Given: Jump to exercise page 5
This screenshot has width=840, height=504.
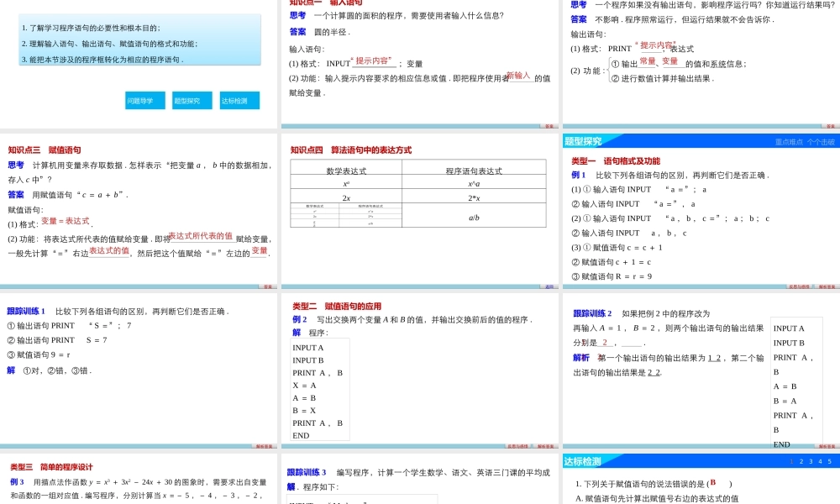Looking at the screenshot, I should tap(830, 461).
